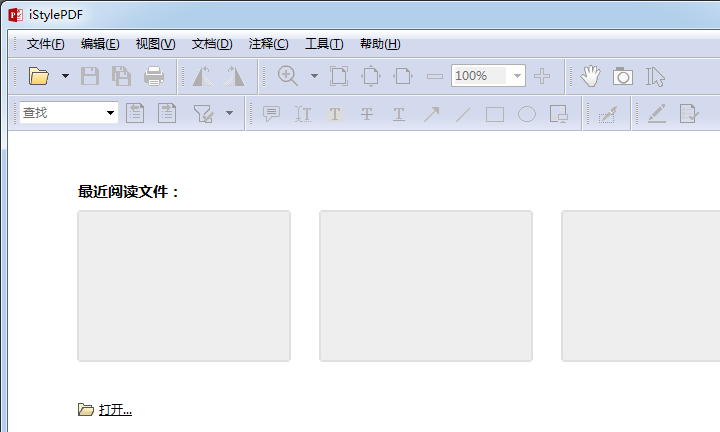Select the strikethrough text tool
Image resolution: width=720 pixels, height=432 pixels.
click(367, 114)
